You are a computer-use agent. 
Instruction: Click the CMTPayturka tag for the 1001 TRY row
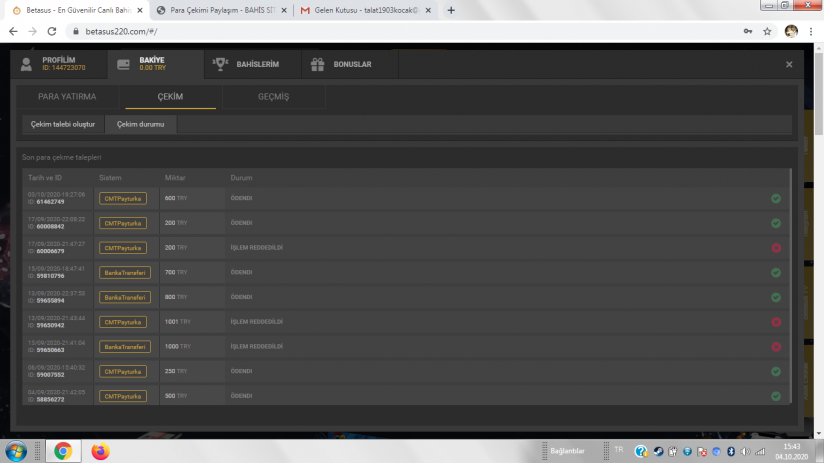pyautogui.click(x=123, y=322)
